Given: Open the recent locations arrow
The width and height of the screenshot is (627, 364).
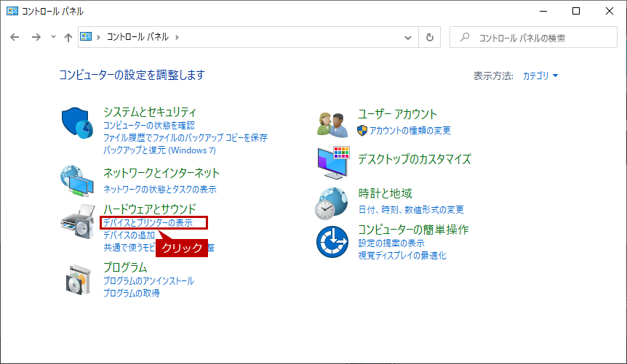Looking at the screenshot, I should coord(53,37).
